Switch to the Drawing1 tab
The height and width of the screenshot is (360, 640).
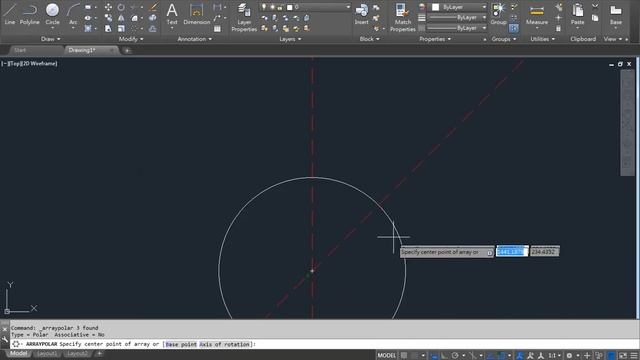(82, 50)
